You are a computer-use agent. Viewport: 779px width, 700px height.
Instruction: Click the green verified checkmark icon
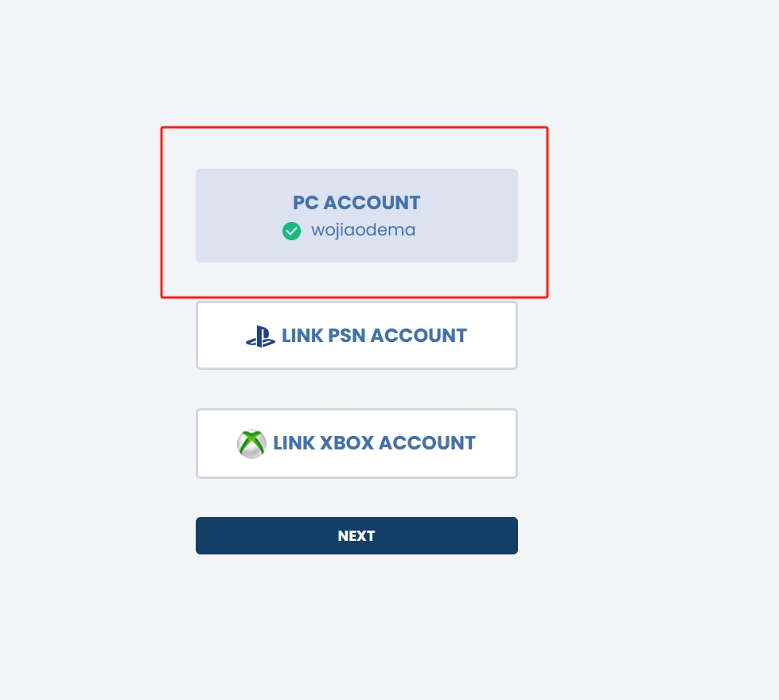click(292, 231)
